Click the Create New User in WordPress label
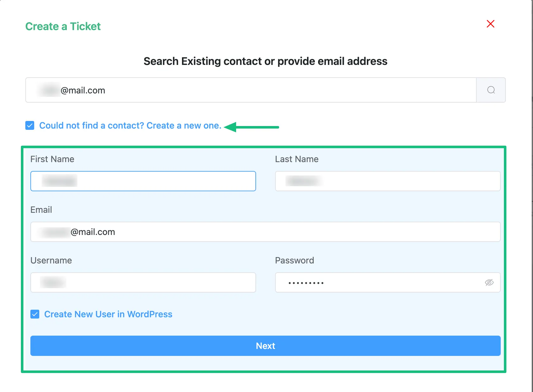Screen dimensions: 533x392 point(108,314)
